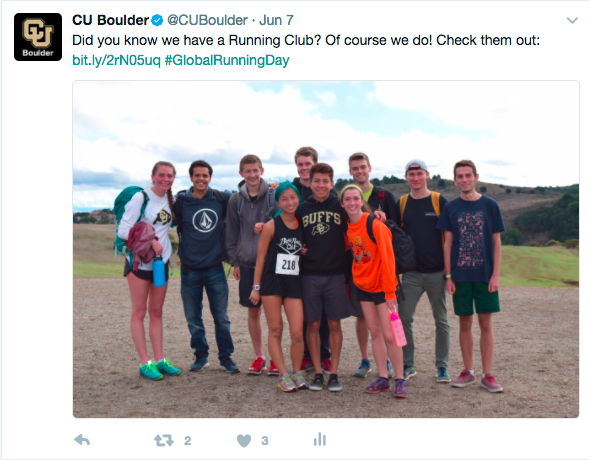The width and height of the screenshot is (589, 460).
Task: Retweet using the retweet arrows icon
Action: pyautogui.click(x=164, y=440)
